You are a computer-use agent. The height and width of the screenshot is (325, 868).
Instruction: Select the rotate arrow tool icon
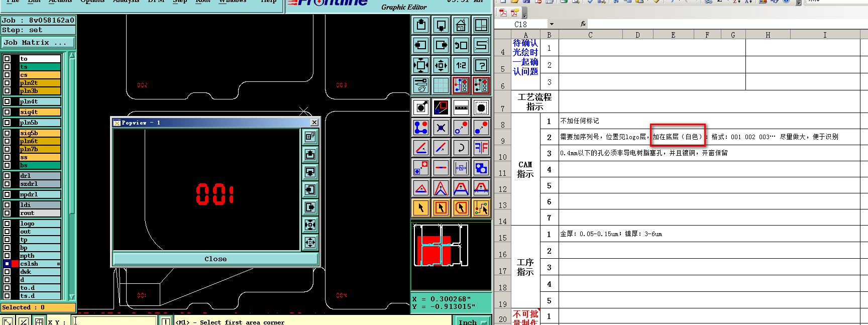(x=461, y=148)
